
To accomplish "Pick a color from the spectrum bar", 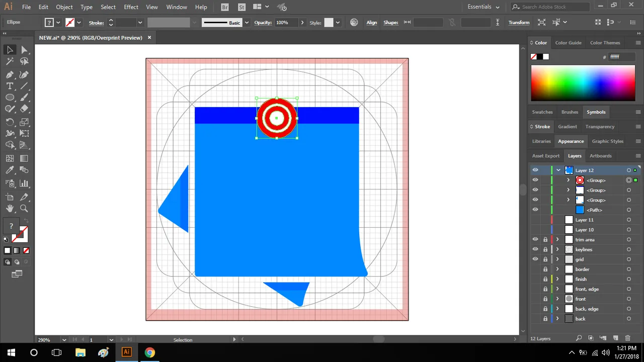I will tap(583, 83).
